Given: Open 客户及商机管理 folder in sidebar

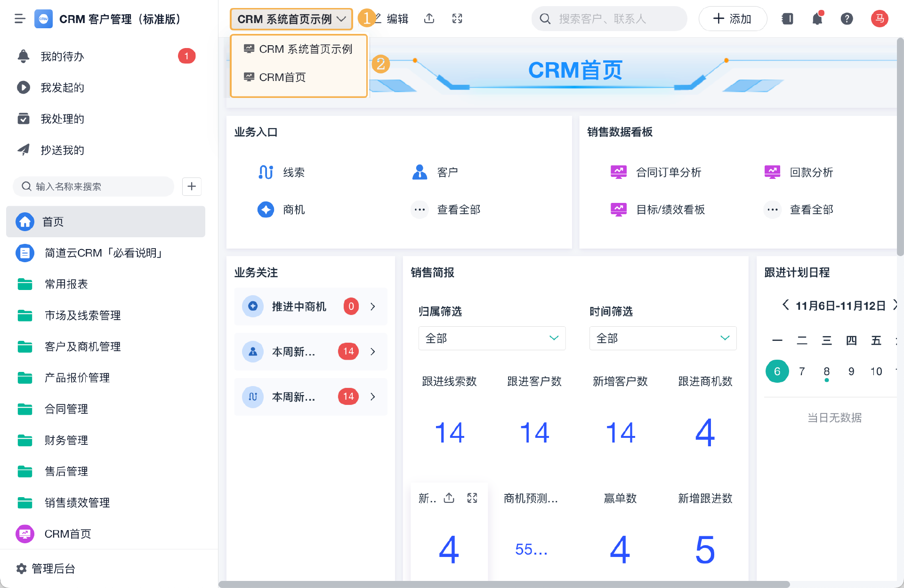Looking at the screenshot, I should point(82,346).
